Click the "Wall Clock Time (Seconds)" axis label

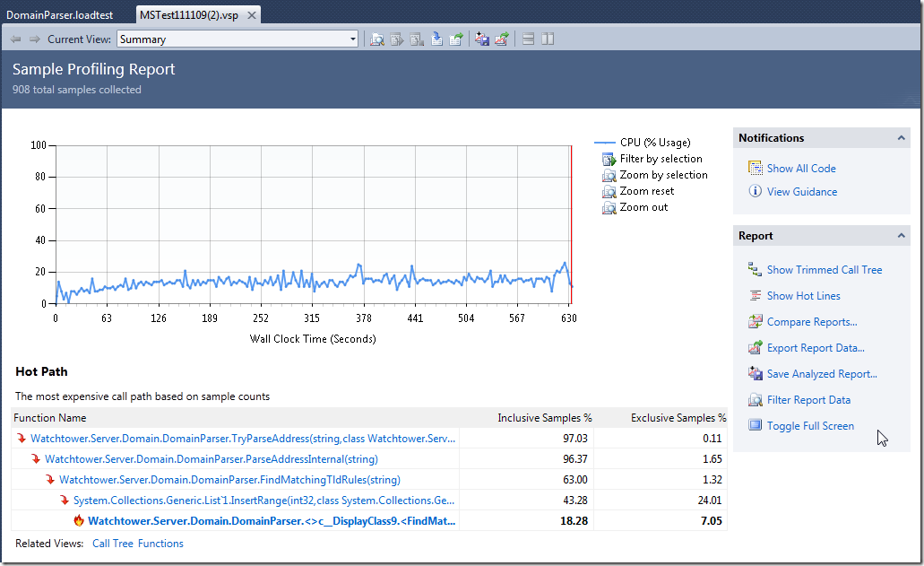coord(313,339)
